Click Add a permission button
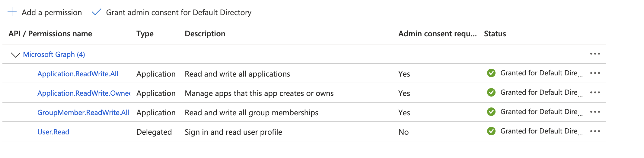Viewport: 644px width, 158px height. pyautogui.click(x=52, y=12)
